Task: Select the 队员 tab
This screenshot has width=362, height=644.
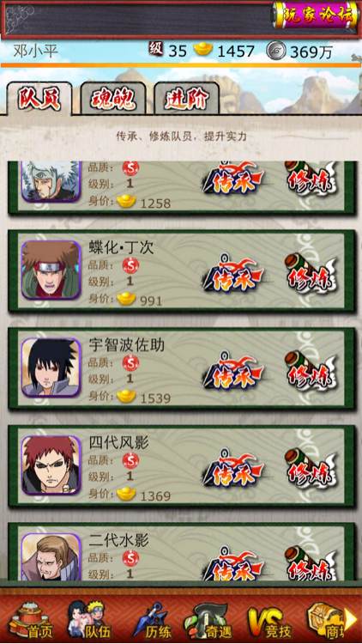Action: (x=39, y=99)
